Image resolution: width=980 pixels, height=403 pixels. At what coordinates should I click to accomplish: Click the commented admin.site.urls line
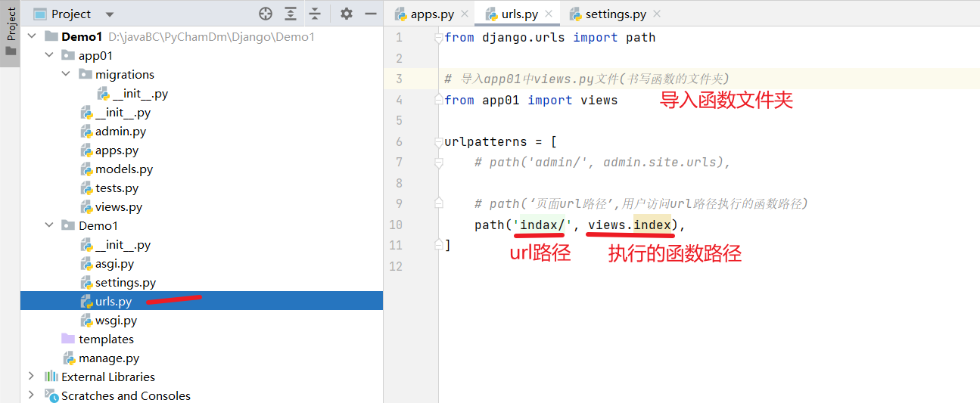click(x=602, y=162)
